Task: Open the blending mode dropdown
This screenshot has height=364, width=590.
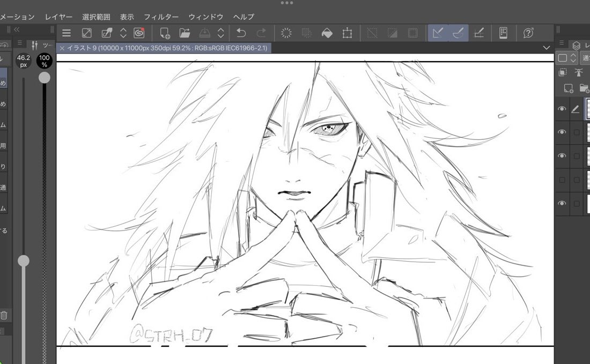Action: (x=585, y=57)
